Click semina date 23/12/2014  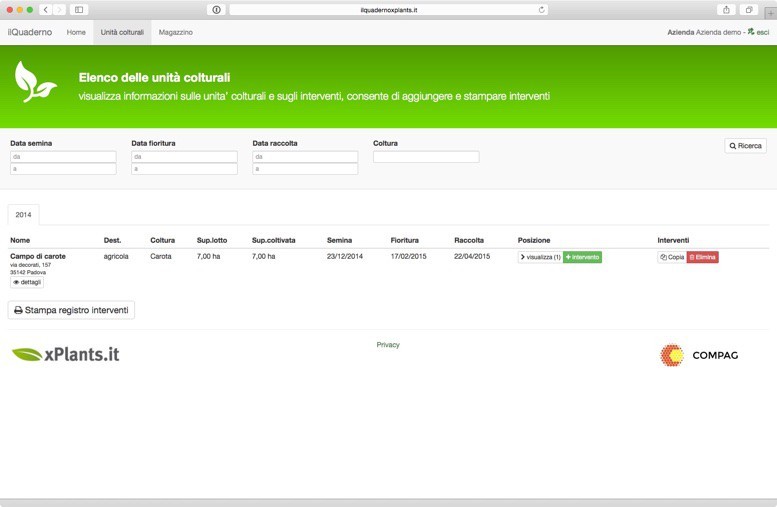point(345,256)
